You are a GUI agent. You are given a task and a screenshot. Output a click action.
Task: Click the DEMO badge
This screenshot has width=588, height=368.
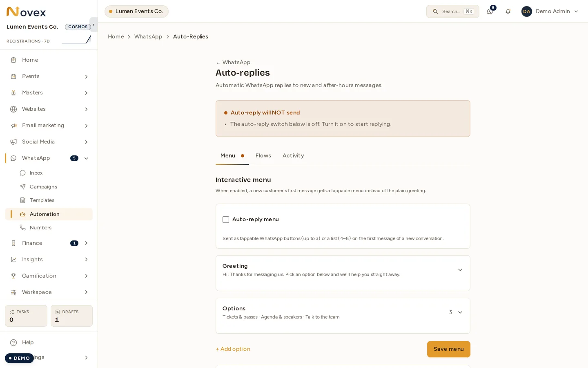(x=19, y=358)
